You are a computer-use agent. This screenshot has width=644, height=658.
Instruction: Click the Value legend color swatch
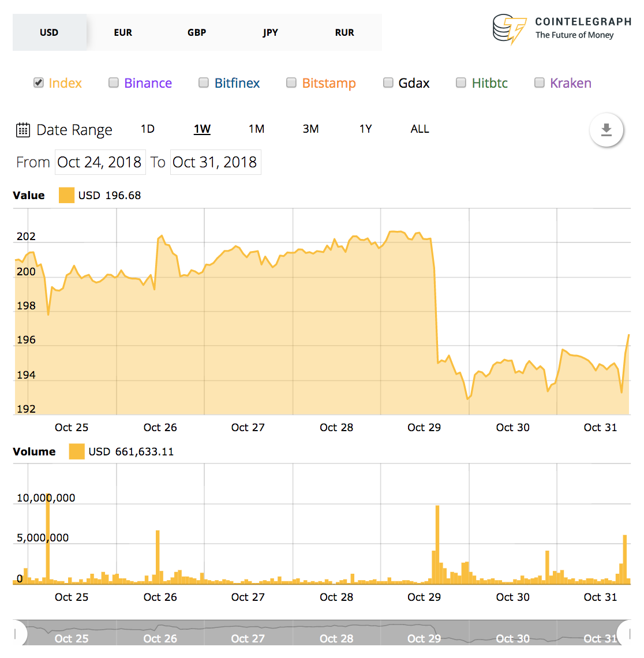(66, 196)
